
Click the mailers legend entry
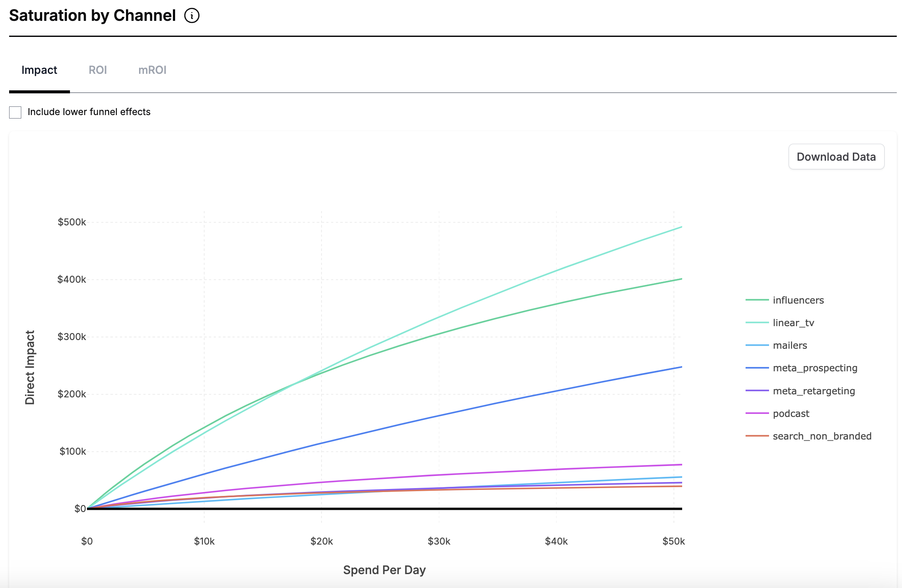[x=790, y=345]
